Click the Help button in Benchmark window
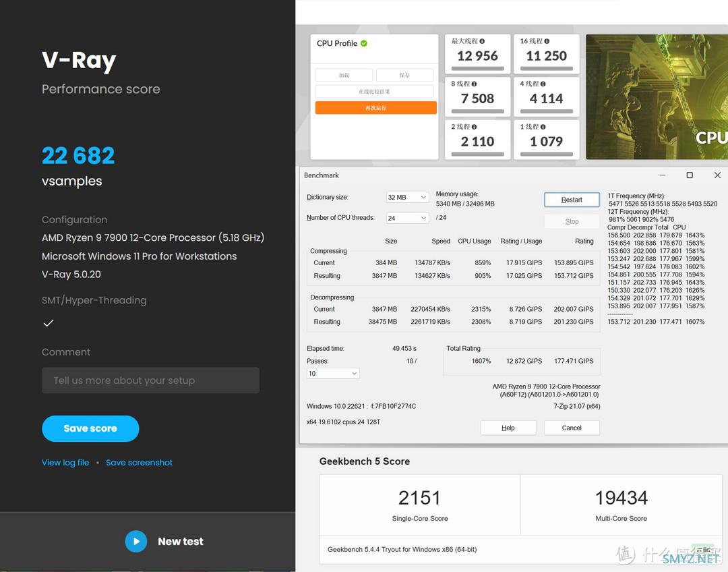728x572 pixels. point(508,428)
